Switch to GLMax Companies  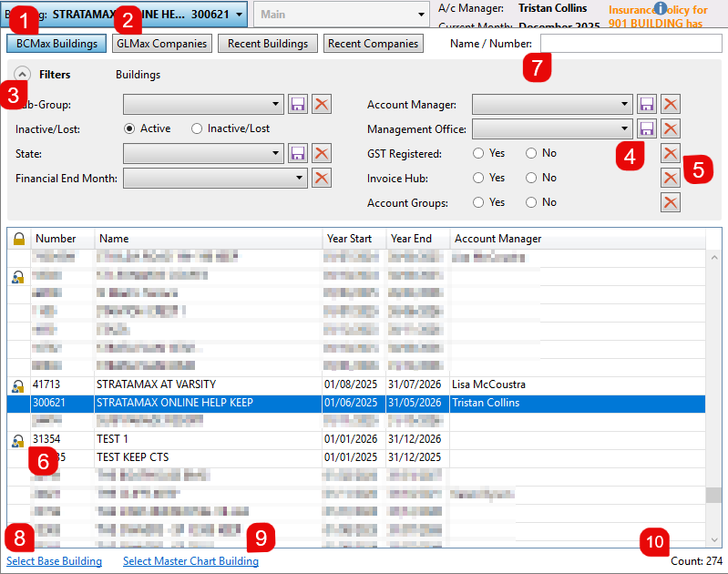[x=161, y=44]
